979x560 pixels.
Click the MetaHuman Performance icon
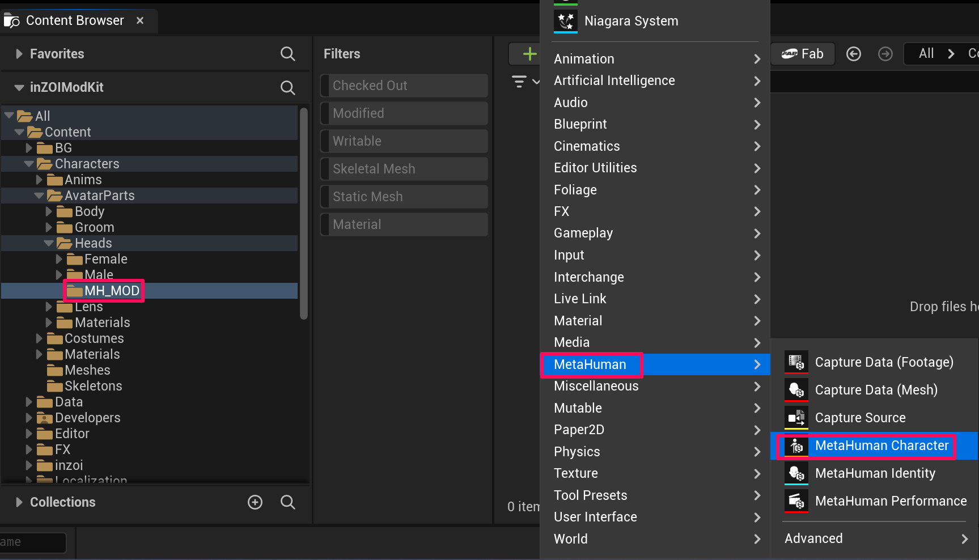click(796, 501)
